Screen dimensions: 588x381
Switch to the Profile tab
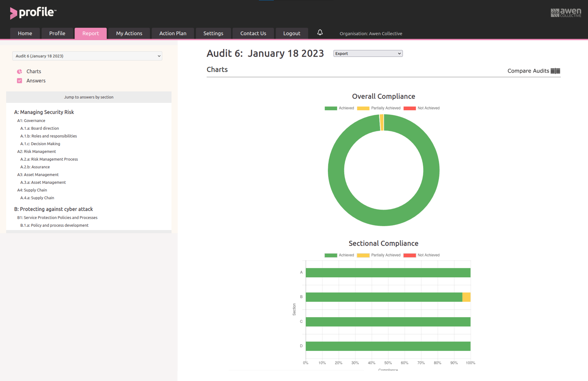(57, 33)
